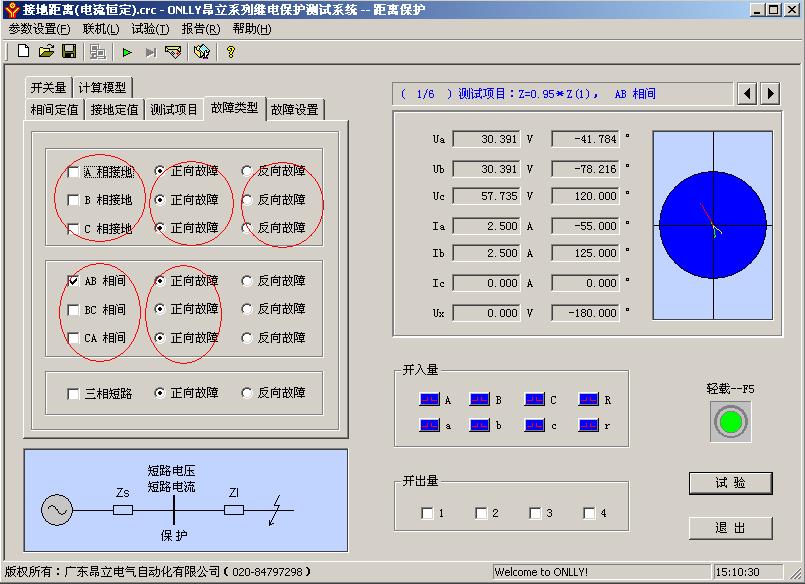Image resolution: width=805 pixels, height=584 pixels.
Task: Go to next test item with right arrow
Action: (x=769, y=93)
